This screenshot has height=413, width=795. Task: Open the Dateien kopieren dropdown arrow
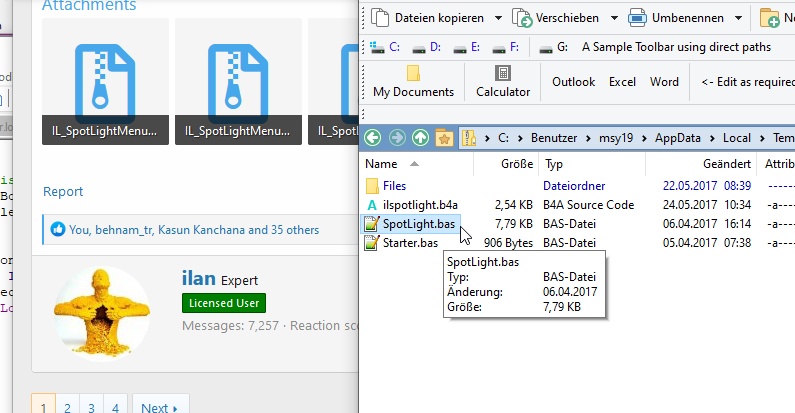(x=498, y=18)
